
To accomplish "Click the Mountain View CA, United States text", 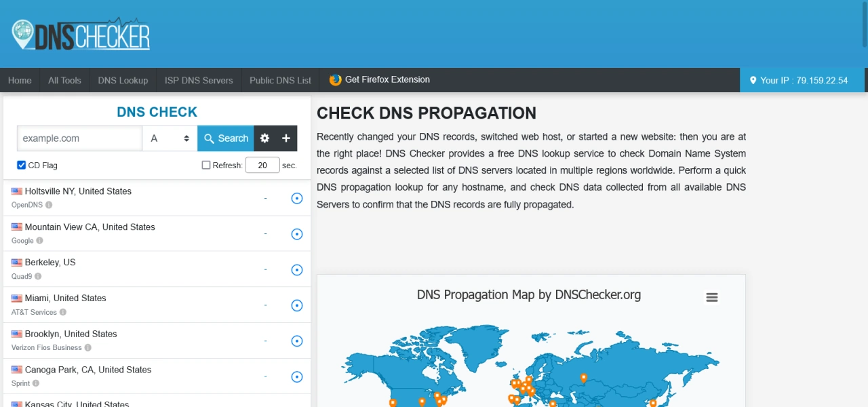I will click(x=90, y=227).
